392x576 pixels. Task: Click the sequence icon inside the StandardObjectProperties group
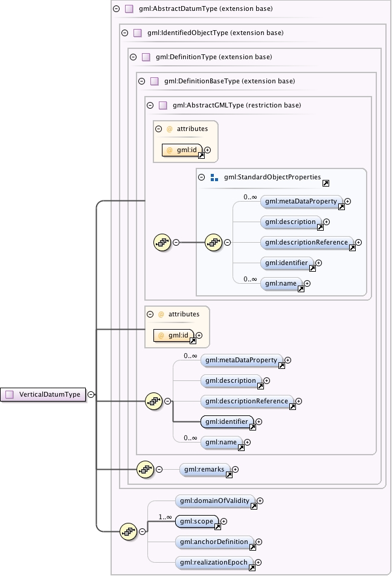pyautogui.click(x=213, y=243)
